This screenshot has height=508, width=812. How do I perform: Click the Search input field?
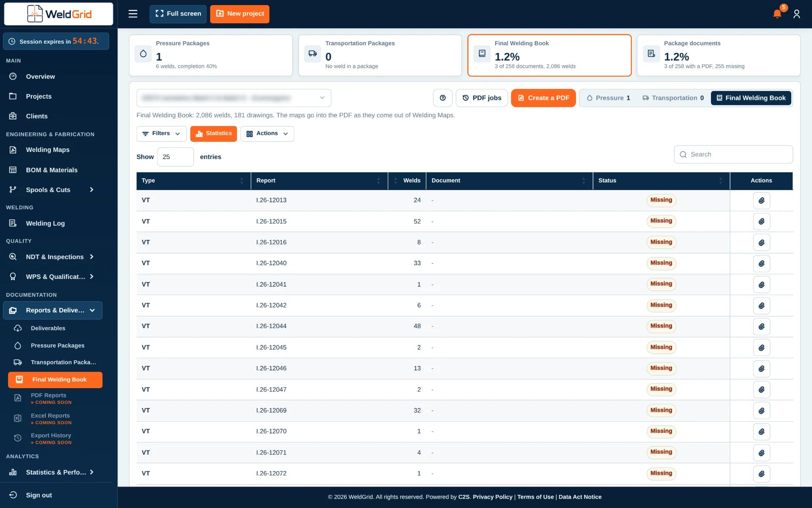(733, 155)
